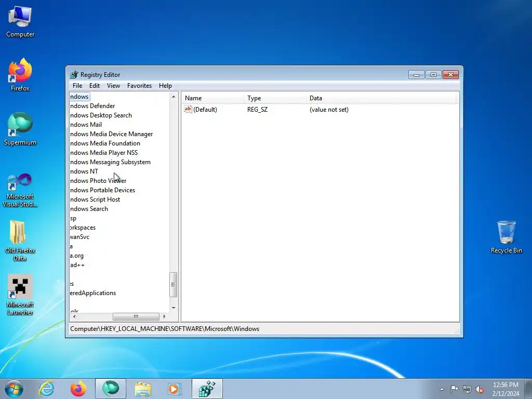
Task: Click the tree's vertical scrollbar thumb
Action: (x=173, y=285)
